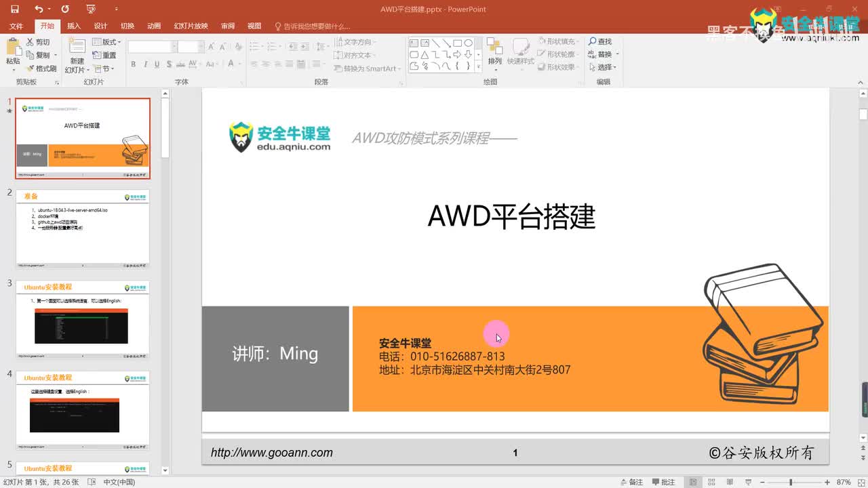Click the 查找 find button
The width and height of the screenshot is (868, 488).
601,41
